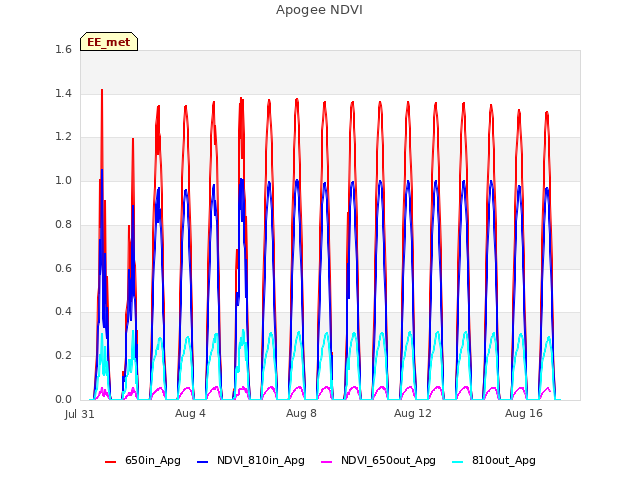Screen dimensions: 640x480
Task: Click the 1.2 y-axis tick label
Action: [x=63, y=137]
